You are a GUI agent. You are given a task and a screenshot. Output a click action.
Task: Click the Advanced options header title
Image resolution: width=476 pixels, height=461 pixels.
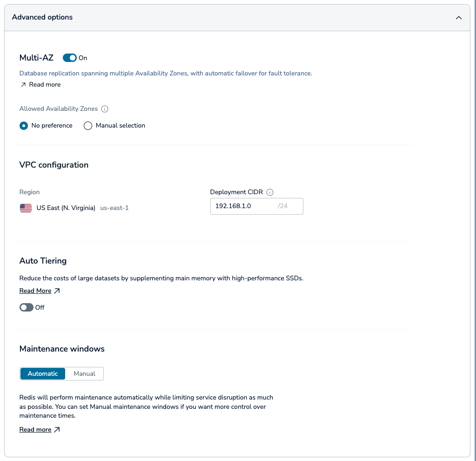(42, 17)
